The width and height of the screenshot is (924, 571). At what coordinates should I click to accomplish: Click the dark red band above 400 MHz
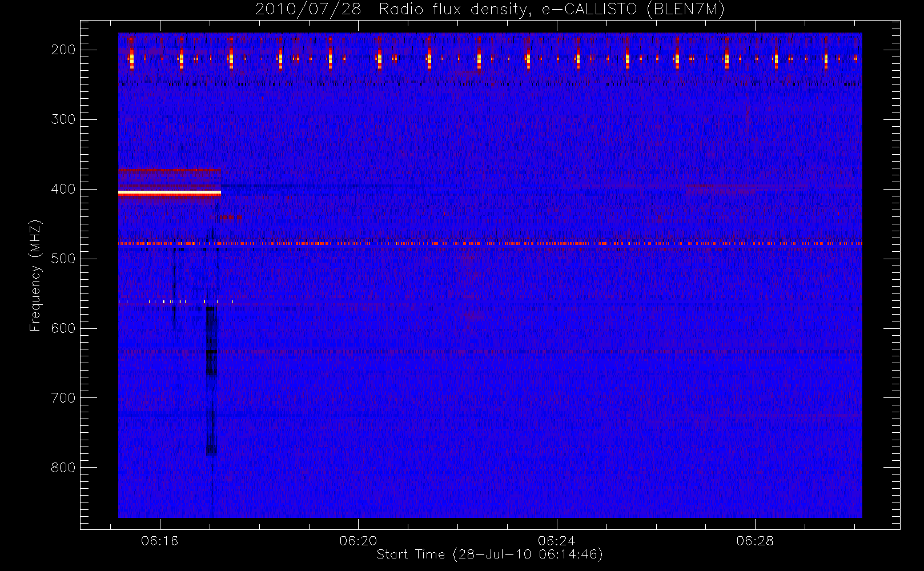tap(170, 170)
